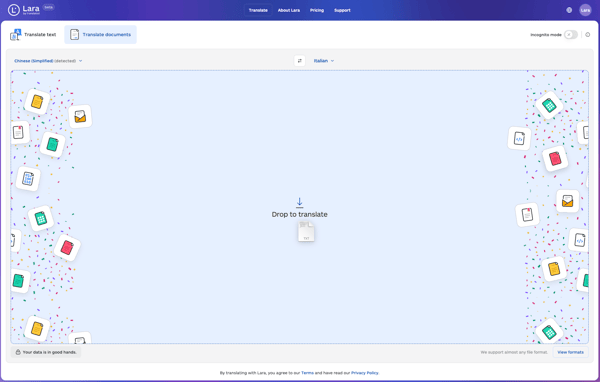Open the Terms link
600x382 pixels.
click(x=307, y=373)
